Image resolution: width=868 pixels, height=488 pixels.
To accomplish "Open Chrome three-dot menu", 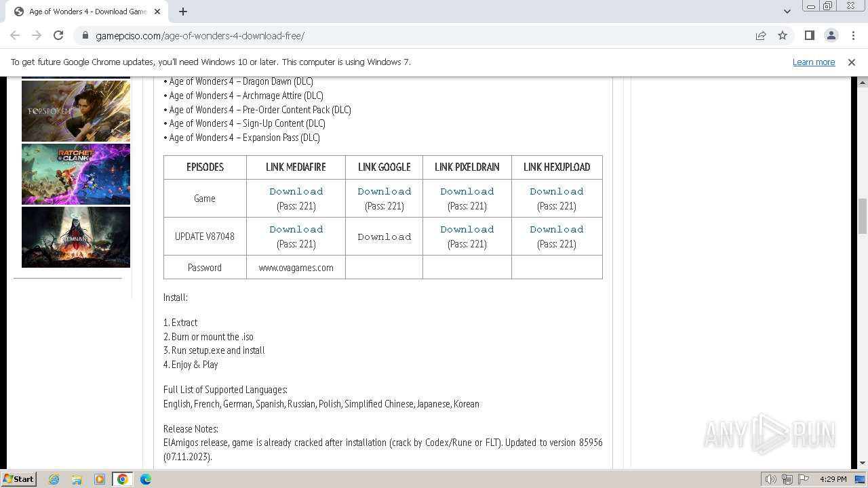I will (852, 35).
